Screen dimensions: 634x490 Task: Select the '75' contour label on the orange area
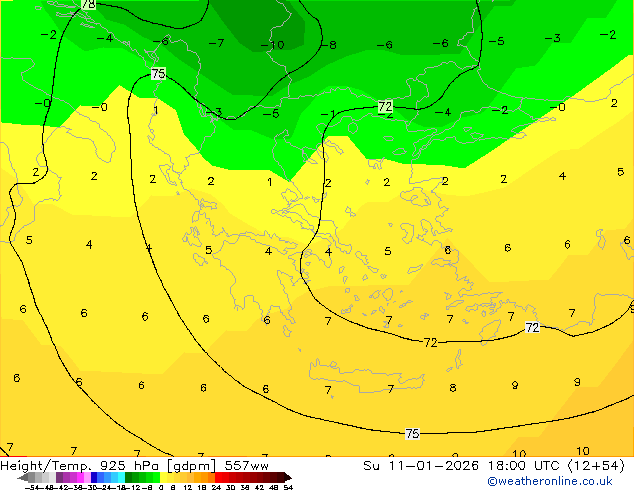point(412,434)
